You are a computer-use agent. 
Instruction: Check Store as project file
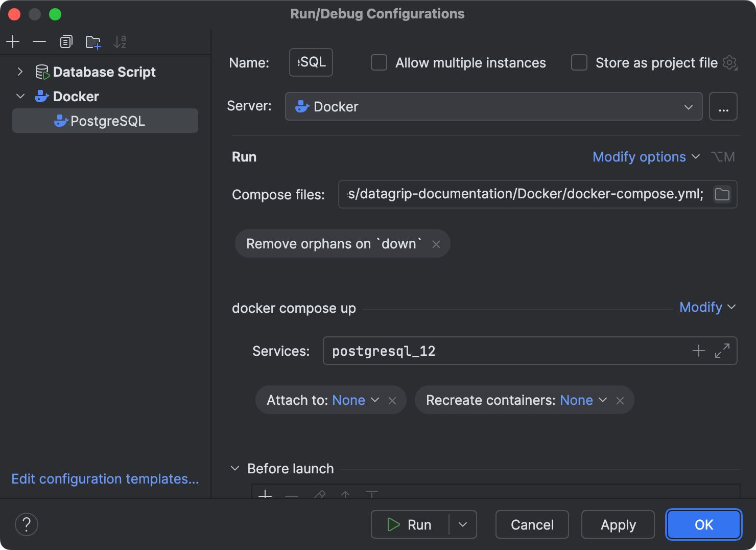pos(579,62)
